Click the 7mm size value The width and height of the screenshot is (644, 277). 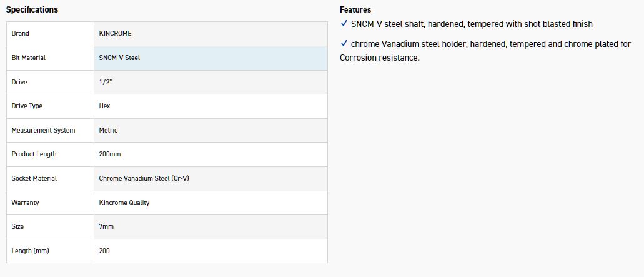(106, 226)
